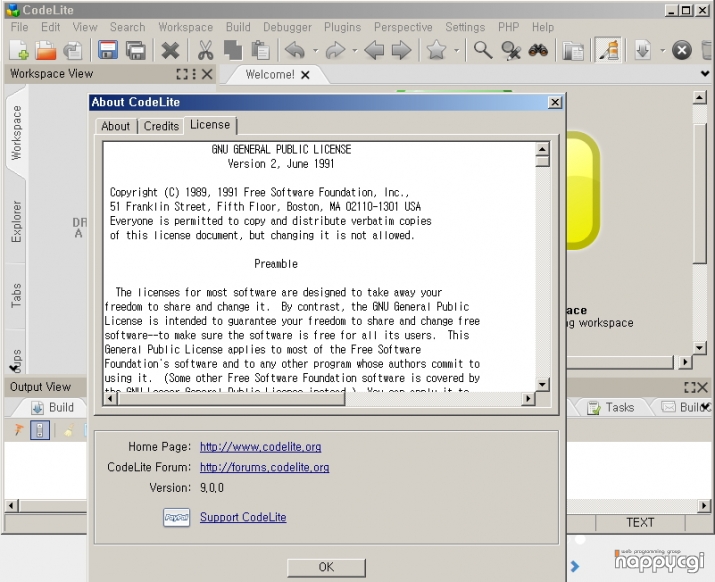Click the Cut scissors icon
This screenshot has width=715, height=582.
205,50
